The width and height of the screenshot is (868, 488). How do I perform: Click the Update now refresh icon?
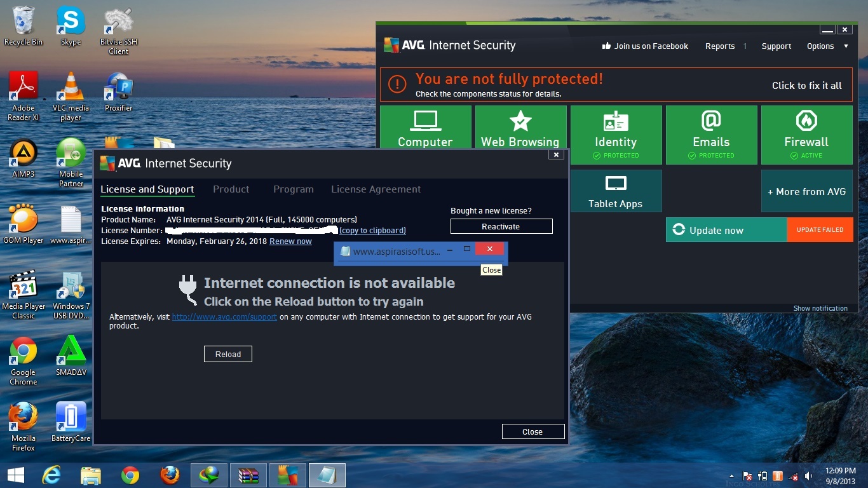pos(679,230)
